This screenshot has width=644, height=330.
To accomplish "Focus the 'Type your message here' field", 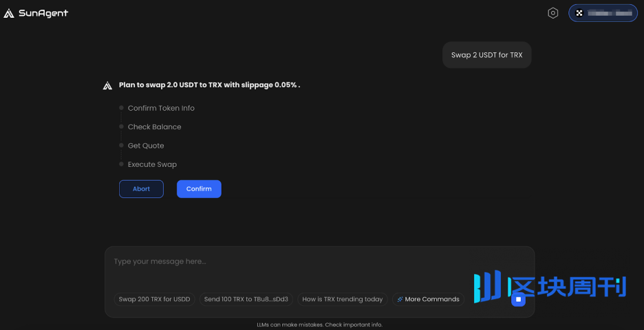I will coord(303,262).
